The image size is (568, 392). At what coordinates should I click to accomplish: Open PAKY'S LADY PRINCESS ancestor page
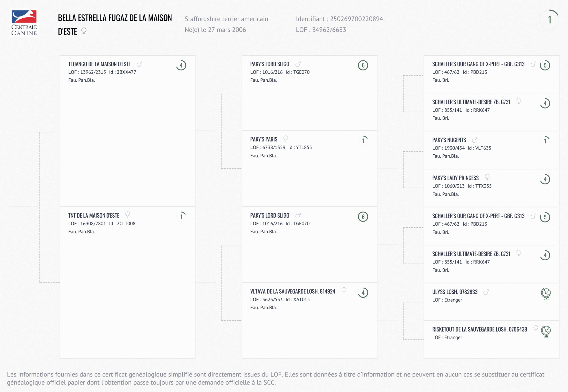click(x=455, y=178)
